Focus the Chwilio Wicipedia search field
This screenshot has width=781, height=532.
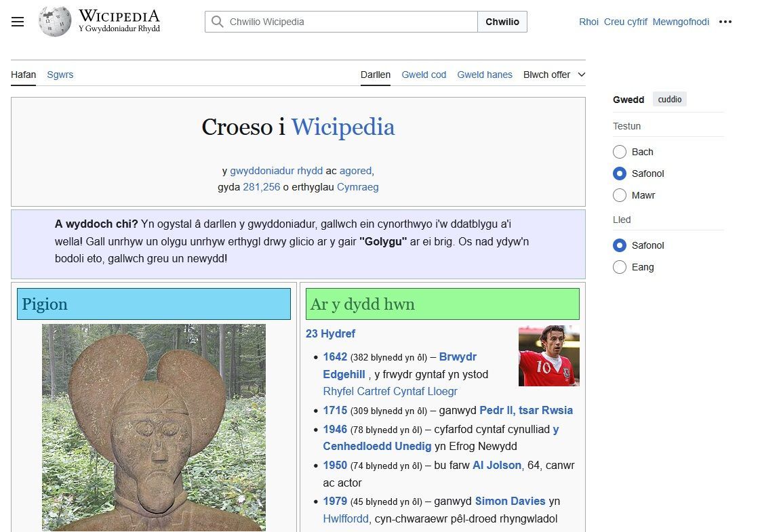[x=341, y=22]
